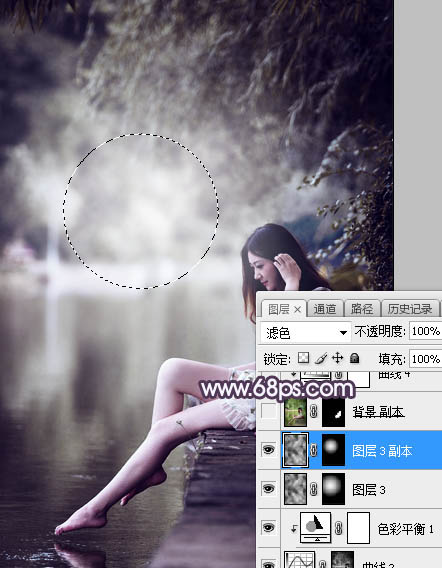Close the 图层 tab with its X
Image resolution: width=442 pixels, height=568 pixels.
[x=297, y=310]
